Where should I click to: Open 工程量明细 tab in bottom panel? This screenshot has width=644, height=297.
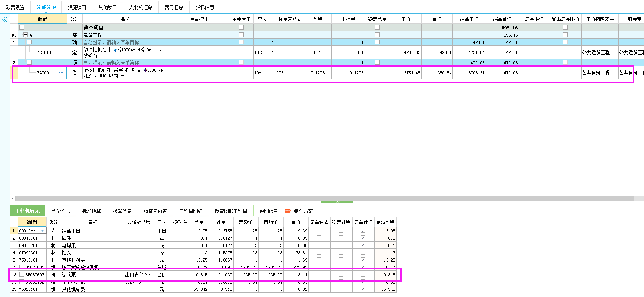tap(191, 211)
